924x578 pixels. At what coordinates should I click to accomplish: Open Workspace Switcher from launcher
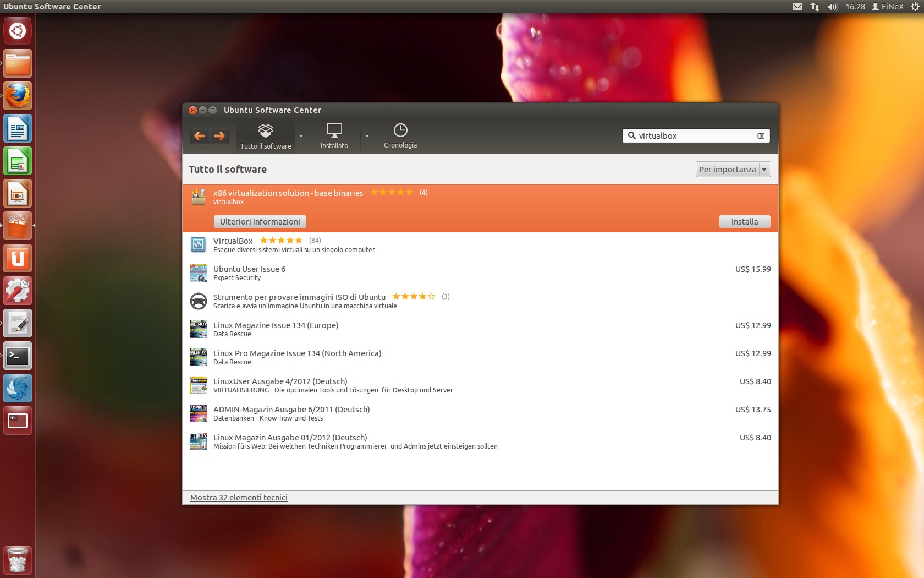point(18,421)
